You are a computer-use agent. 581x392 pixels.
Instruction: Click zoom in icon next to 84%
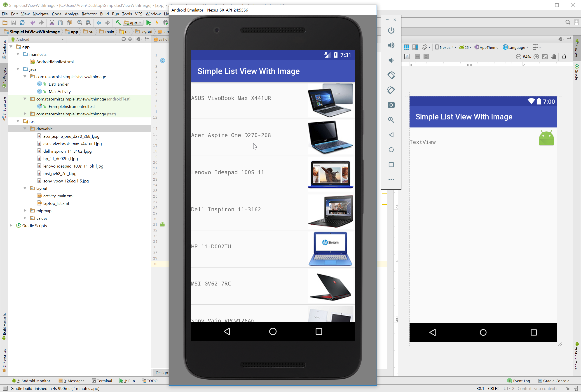pyautogui.click(x=536, y=57)
